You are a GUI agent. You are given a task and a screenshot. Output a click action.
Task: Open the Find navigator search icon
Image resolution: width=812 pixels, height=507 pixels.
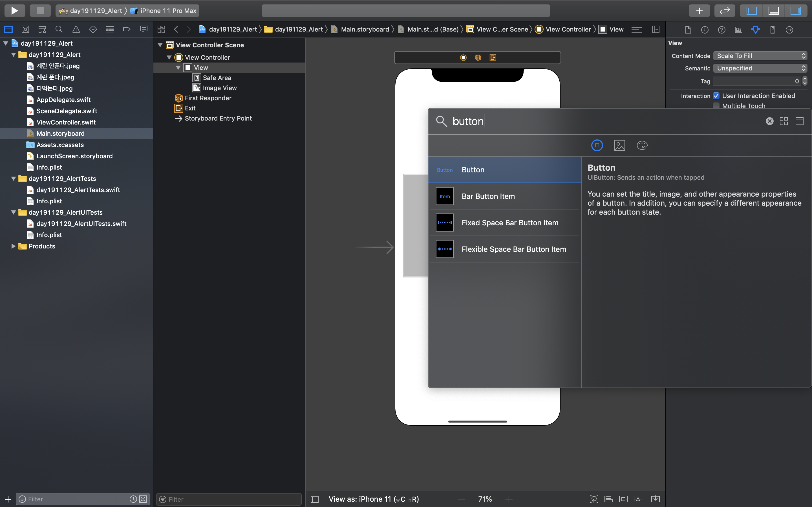(x=59, y=29)
